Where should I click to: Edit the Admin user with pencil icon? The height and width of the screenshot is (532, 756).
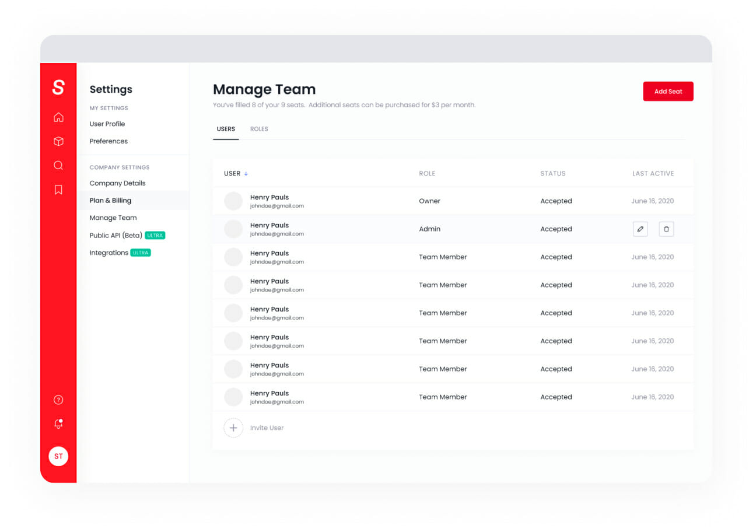[640, 229]
